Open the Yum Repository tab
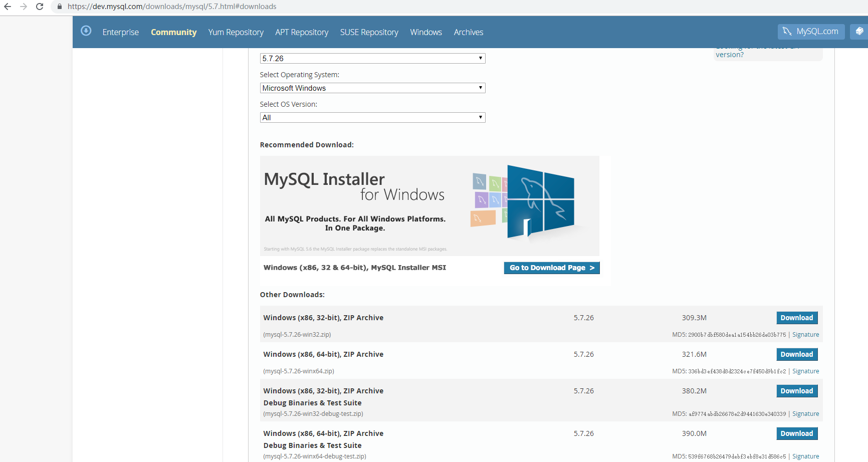 236,32
